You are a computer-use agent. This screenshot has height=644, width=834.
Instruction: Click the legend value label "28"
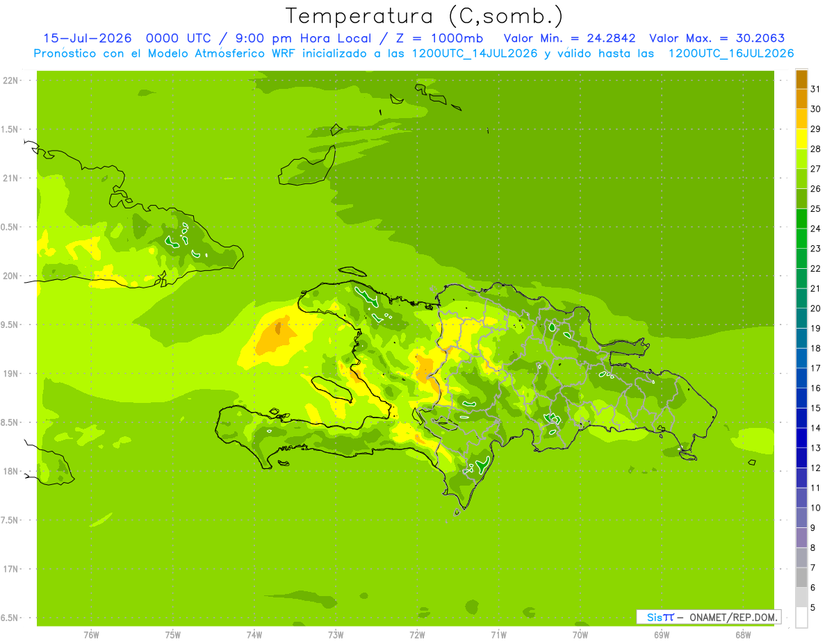click(x=815, y=149)
